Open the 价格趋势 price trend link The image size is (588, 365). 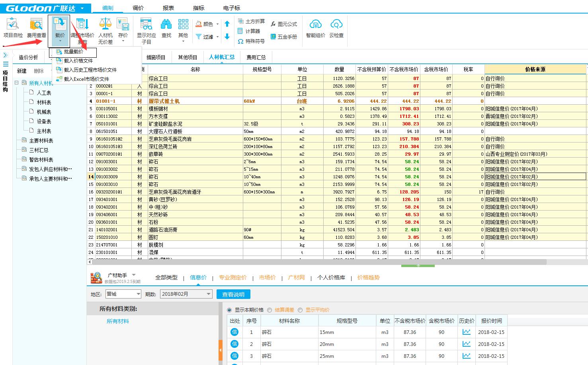coord(368,277)
